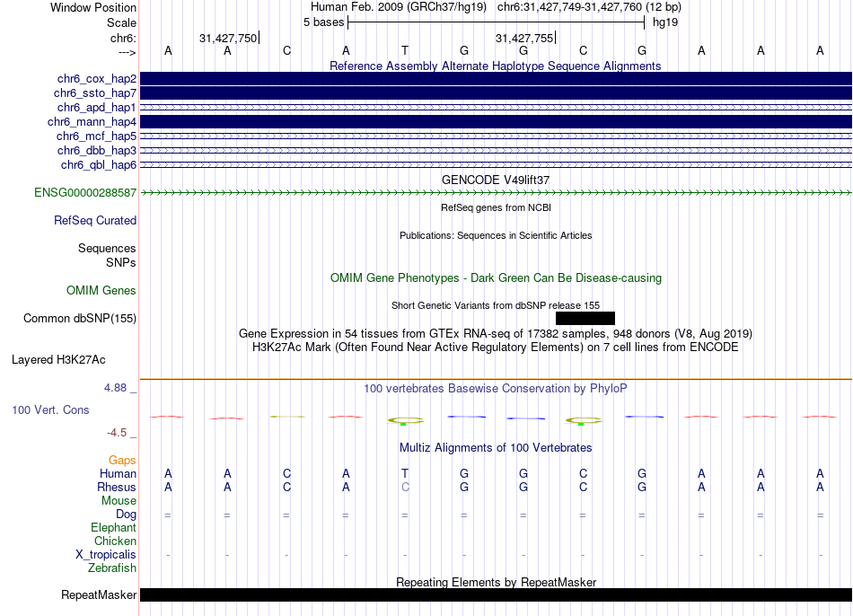Click the Layered H3K27Ac track label
Screen dimensions: 853x616
58,360
